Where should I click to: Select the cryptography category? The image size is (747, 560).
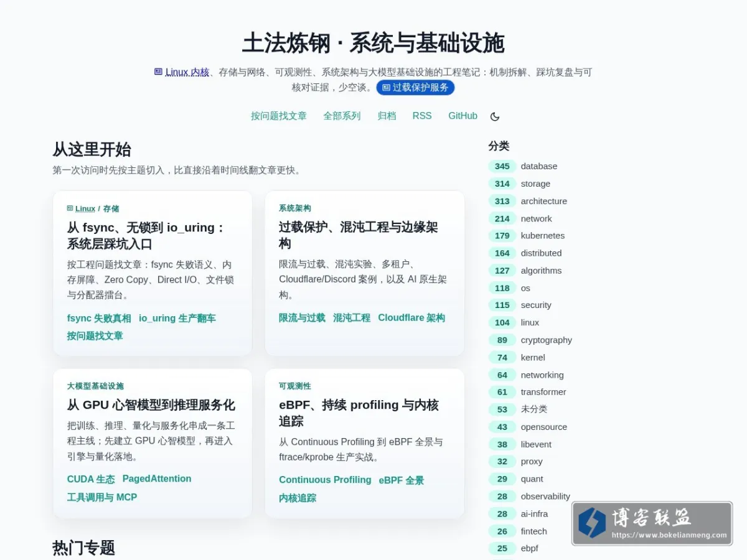547,340
